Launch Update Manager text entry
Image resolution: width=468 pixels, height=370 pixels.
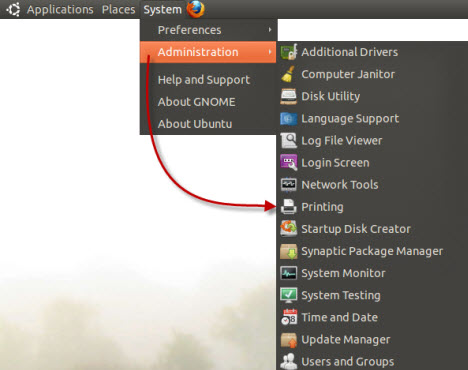click(x=346, y=340)
